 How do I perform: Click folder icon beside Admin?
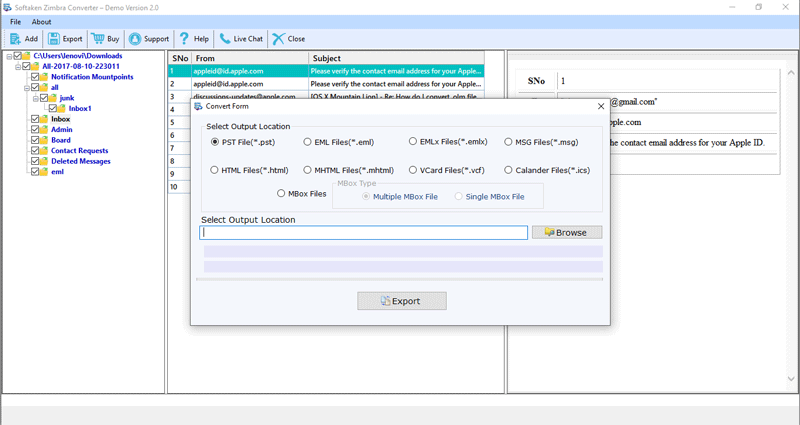pos(44,130)
